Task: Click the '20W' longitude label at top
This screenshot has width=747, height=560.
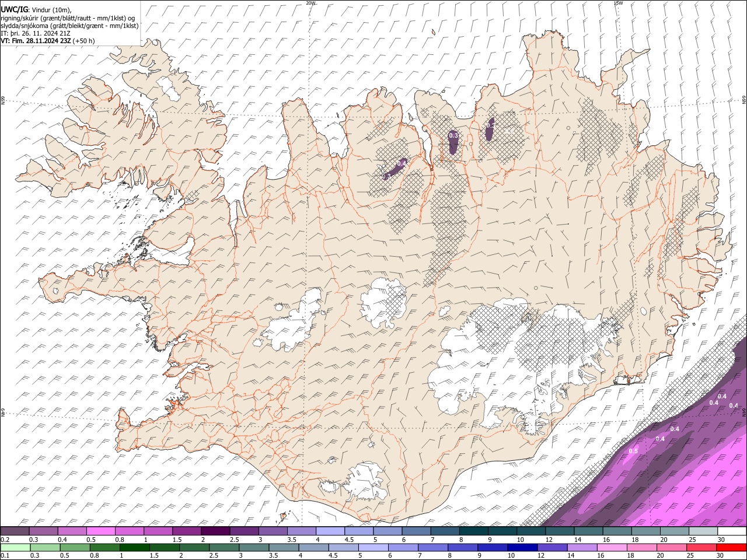Action: click(310, 3)
